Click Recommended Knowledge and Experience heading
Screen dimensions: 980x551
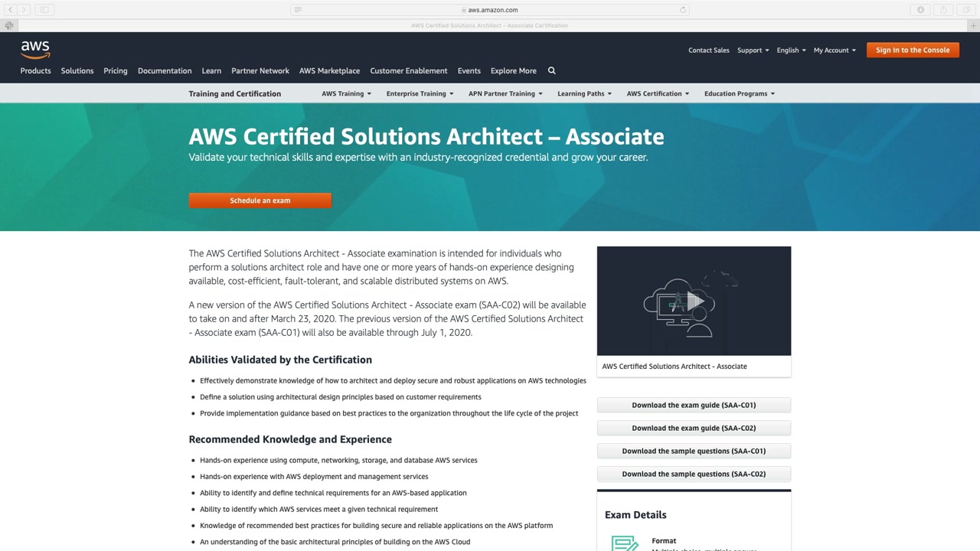[290, 439]
